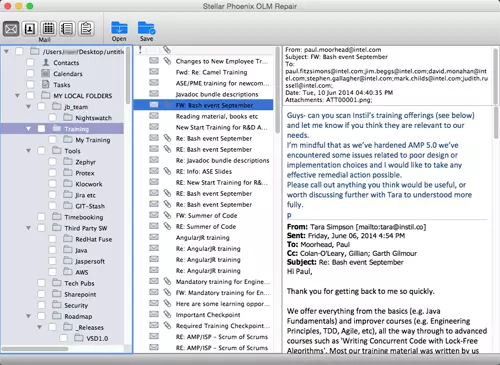Screen dimensions: 500x365
Task: Click the Open folder icon
Action: (119, 28)
